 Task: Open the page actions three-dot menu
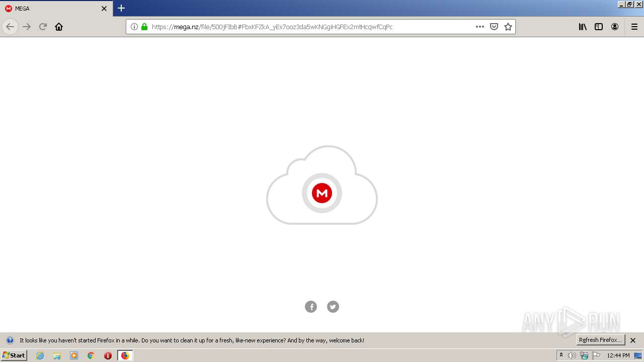(480, 27)
